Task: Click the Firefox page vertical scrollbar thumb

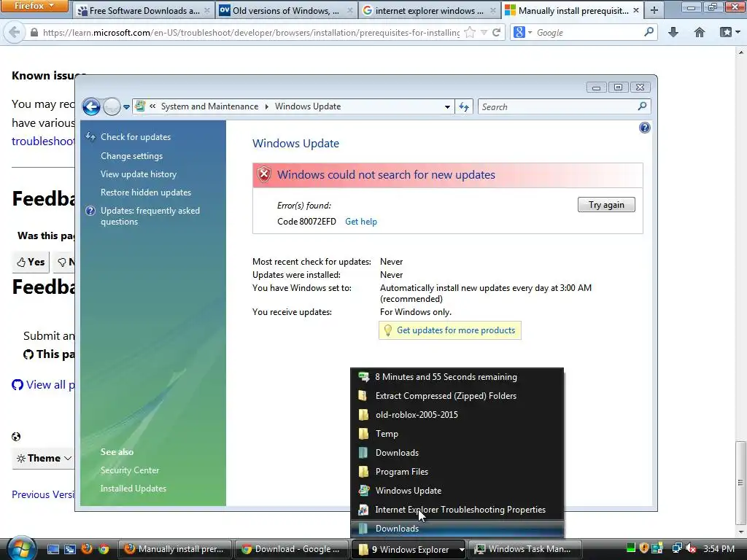Action: tap(740, 481)
